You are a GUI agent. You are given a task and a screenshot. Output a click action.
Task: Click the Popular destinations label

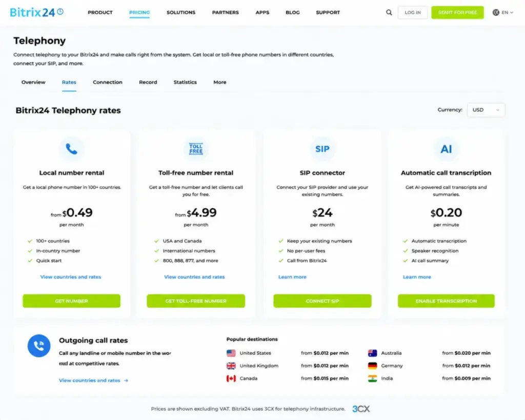point(252,339)
